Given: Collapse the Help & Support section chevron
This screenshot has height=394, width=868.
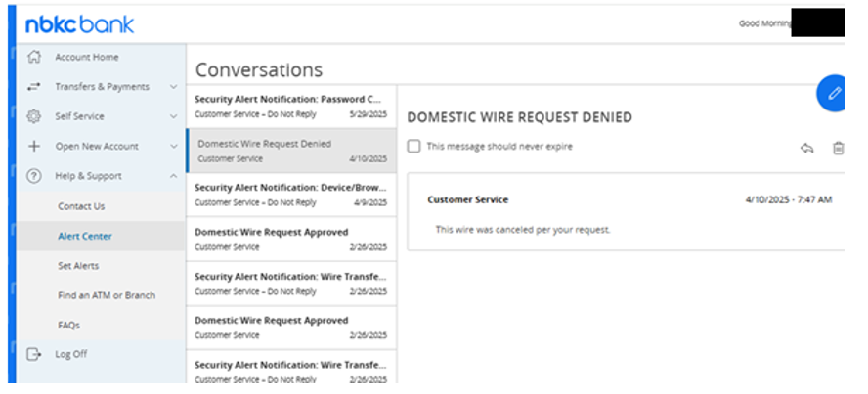Looking at the screenshot, I should pyautogui.click(x=173, y=176).
